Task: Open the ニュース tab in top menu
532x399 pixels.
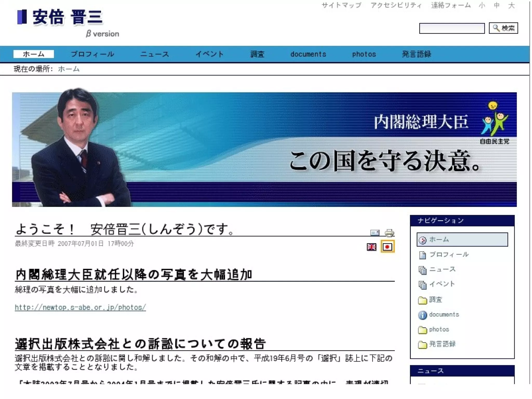Action: point(155,54)
